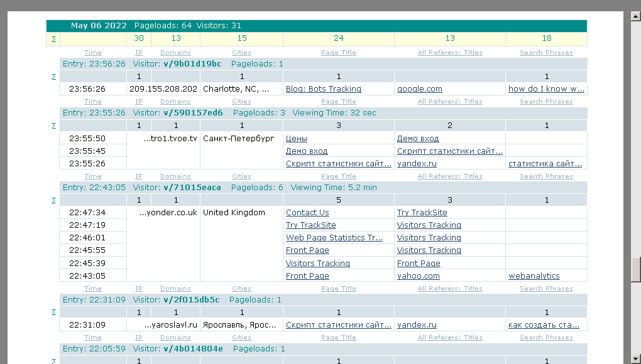Open the "Blog: Bots Tracking" page title link
Screen dimensions: 641x364
[323, 89]
